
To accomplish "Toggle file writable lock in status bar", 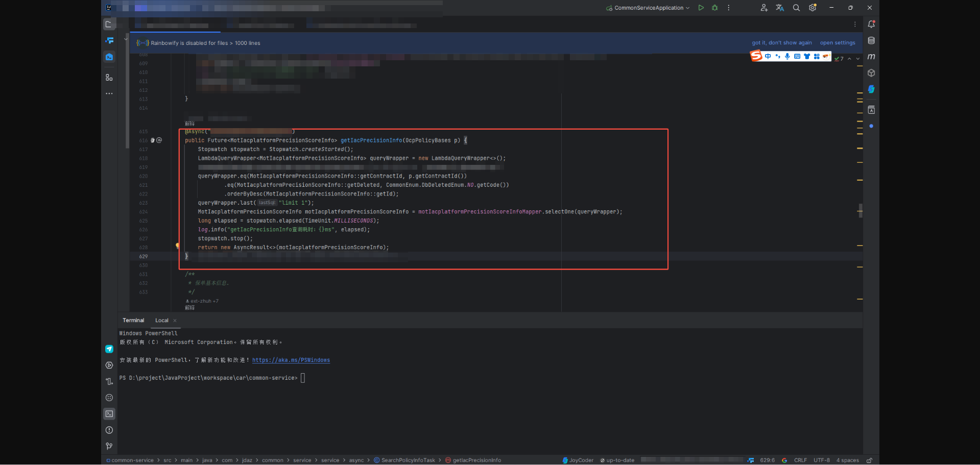I will tap(870, 460).
